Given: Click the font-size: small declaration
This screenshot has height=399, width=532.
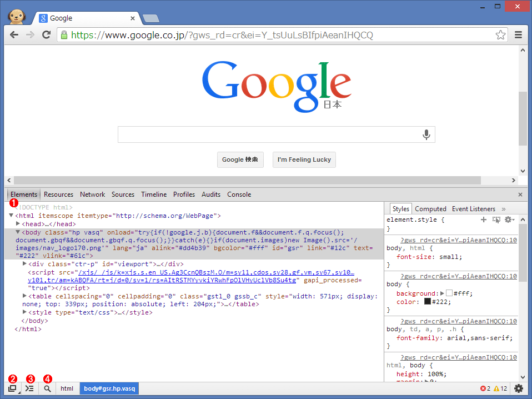Looking at the screenshot, I should 429,257.
